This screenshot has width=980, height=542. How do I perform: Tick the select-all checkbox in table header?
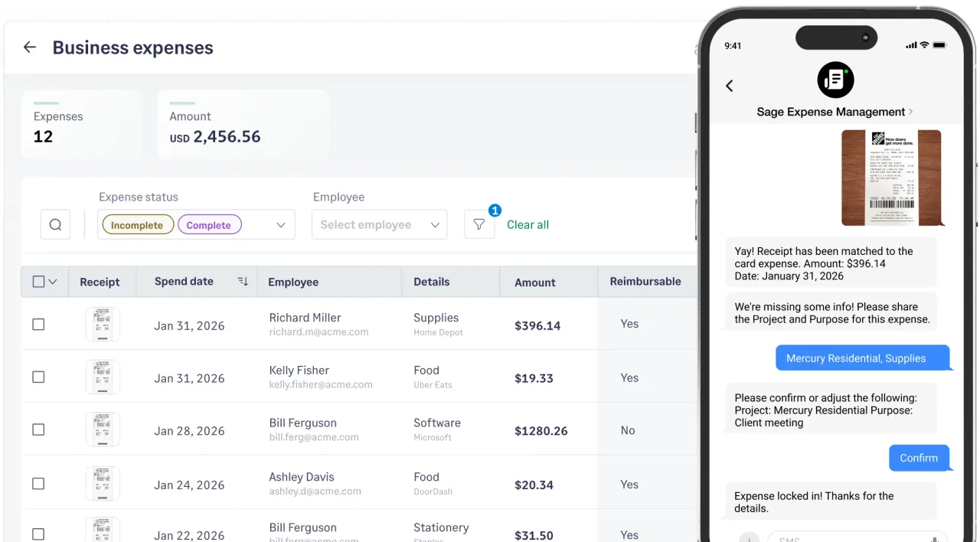(38, 282)
